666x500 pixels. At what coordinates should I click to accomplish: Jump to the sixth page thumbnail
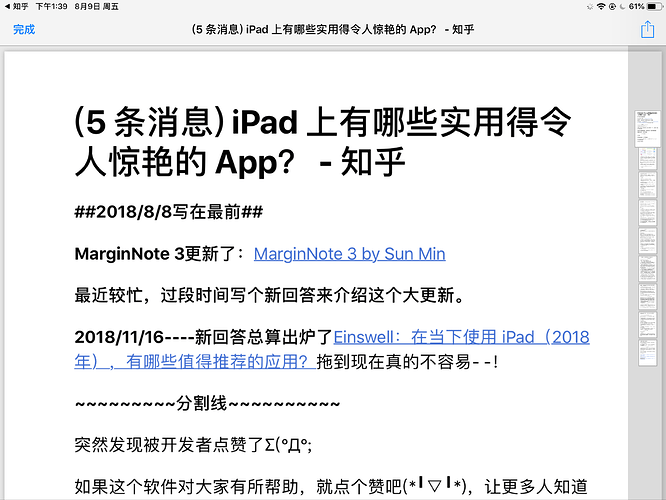point(647,268)
